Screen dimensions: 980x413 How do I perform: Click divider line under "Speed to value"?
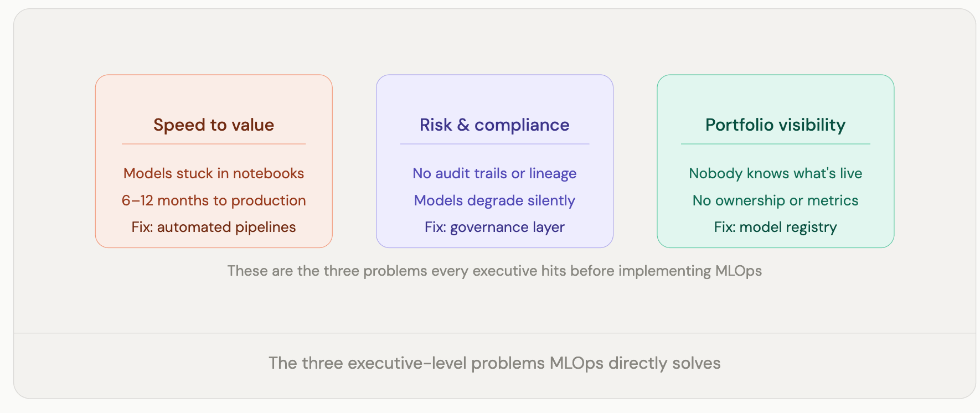[214, 144]
